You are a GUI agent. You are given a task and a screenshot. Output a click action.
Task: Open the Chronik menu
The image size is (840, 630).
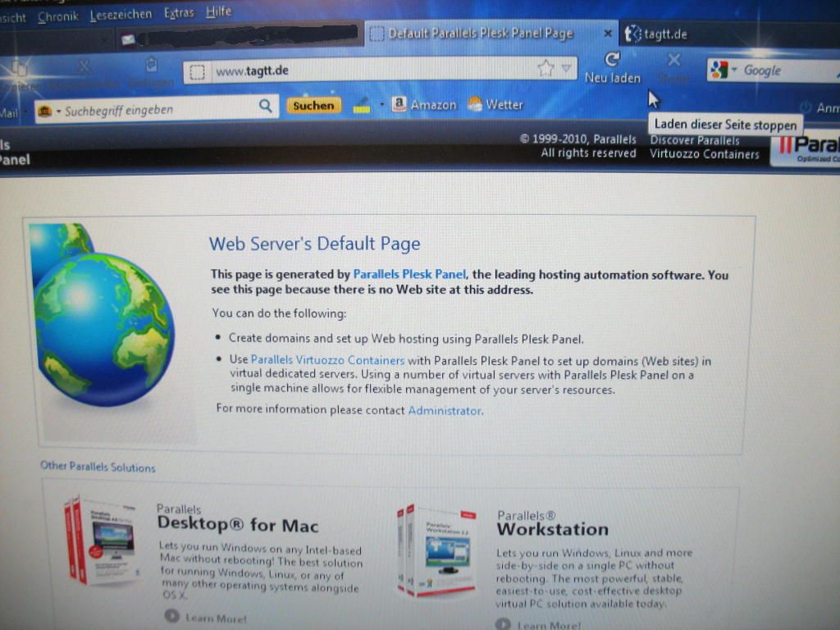[x=58, y=16]
